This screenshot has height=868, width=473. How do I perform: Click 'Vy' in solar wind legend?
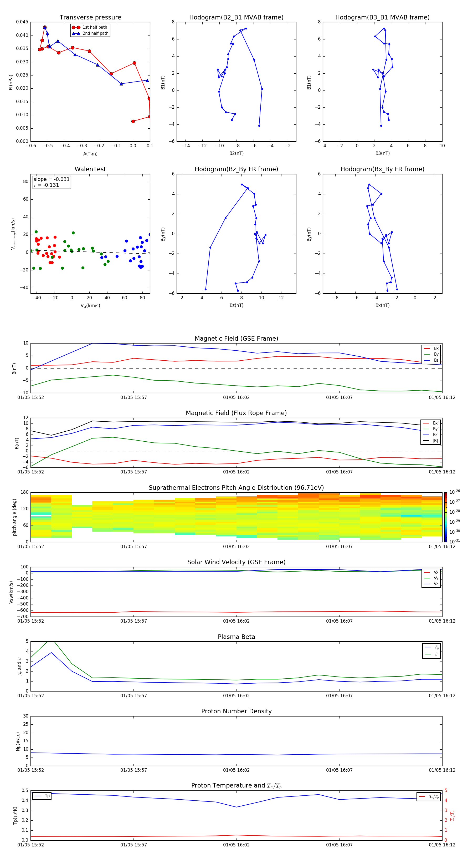[x=431, y=578]
